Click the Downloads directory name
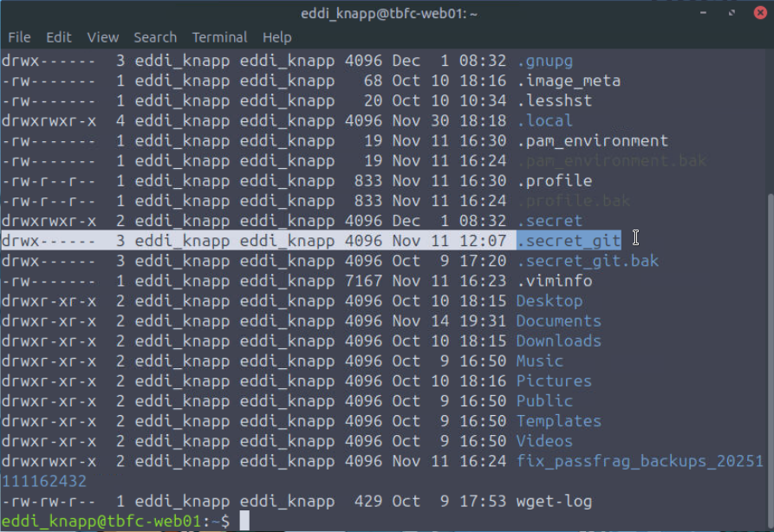Image resolution: width=774 pixels, height=532 pixels. click(558, 341)
